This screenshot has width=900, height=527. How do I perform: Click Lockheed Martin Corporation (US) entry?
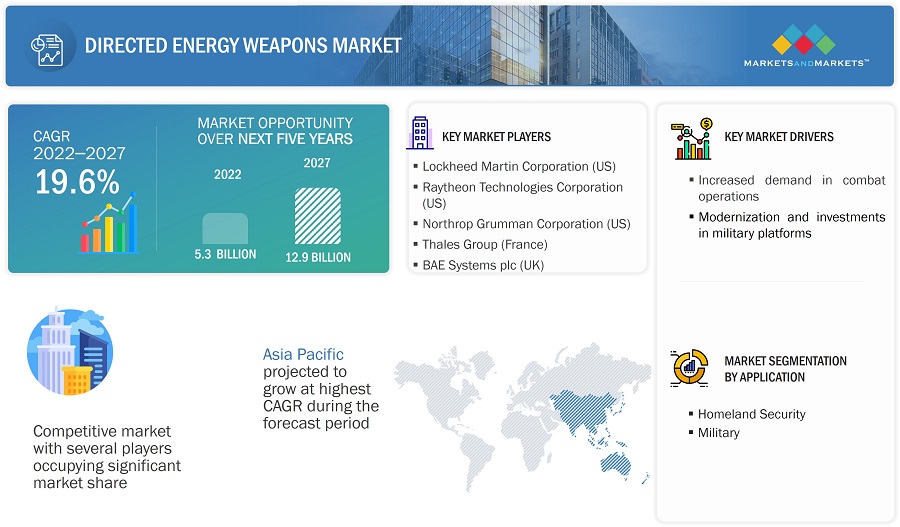518,167
